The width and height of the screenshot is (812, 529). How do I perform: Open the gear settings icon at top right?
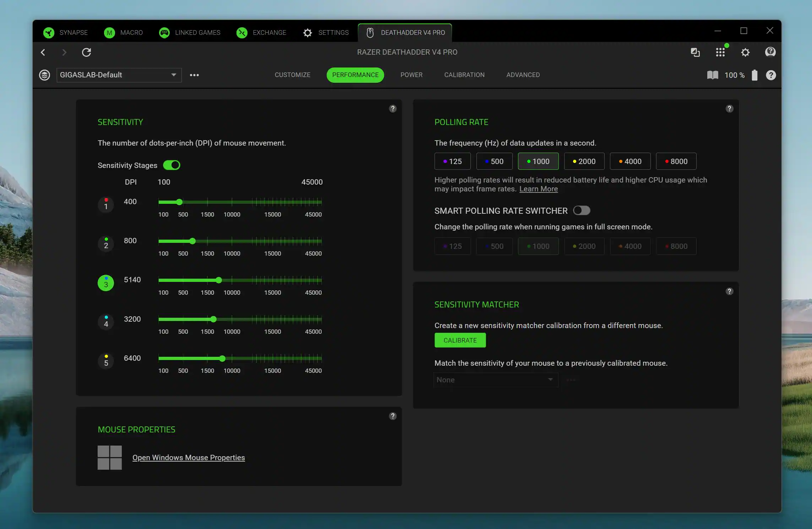coord(745,53)
